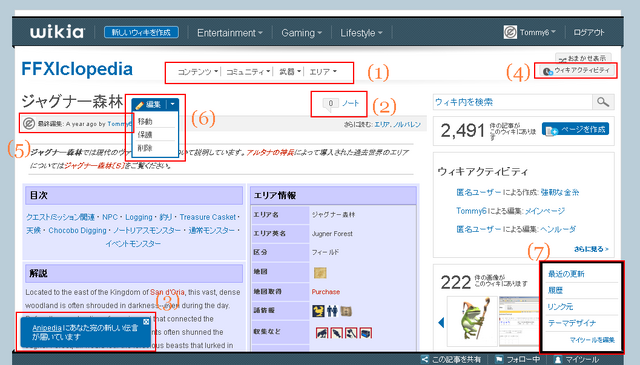This screenshot has width=640, height=365.
Task: Jump to Chocobo Digging section
Action: click(x=78, y=231)
